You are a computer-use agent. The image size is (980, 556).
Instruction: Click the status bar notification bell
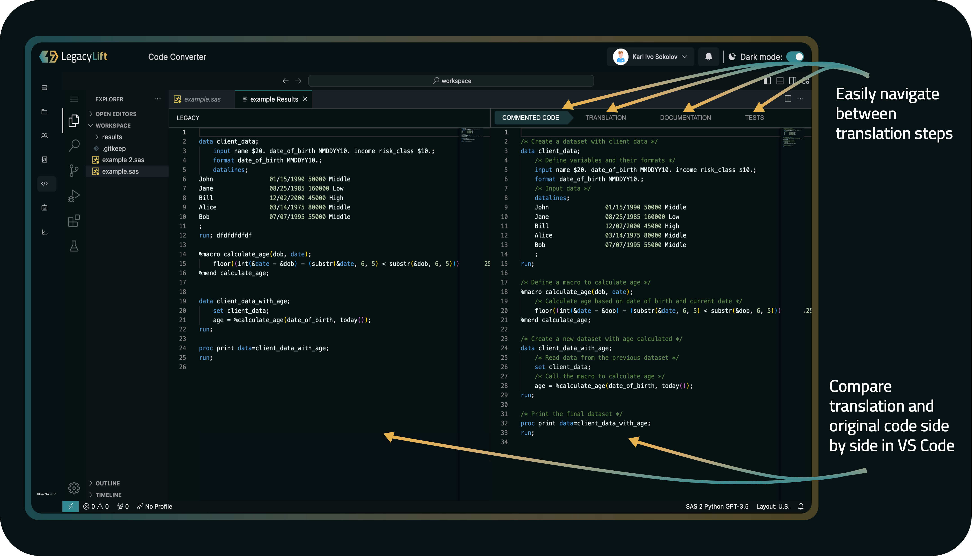pyautogui.click(x=800, y=506)
